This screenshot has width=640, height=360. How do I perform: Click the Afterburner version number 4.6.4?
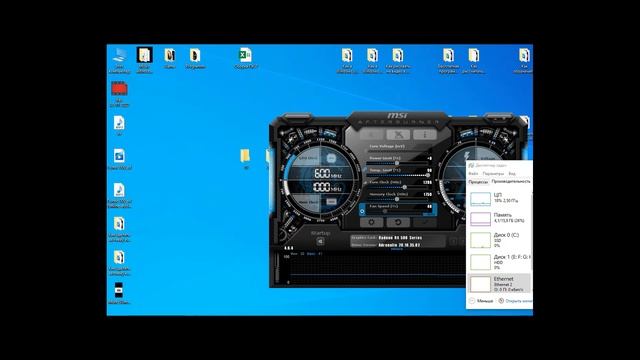coord(289,248)
